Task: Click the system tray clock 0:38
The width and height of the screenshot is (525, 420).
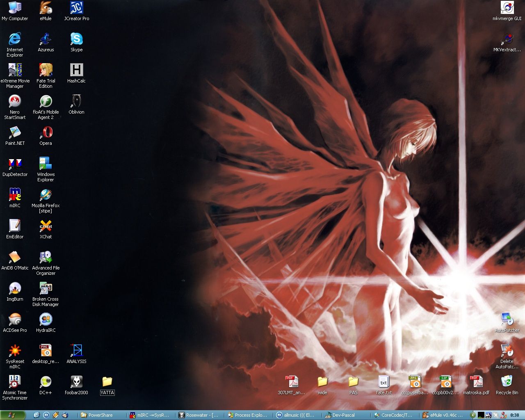Action: pos(514,415)
